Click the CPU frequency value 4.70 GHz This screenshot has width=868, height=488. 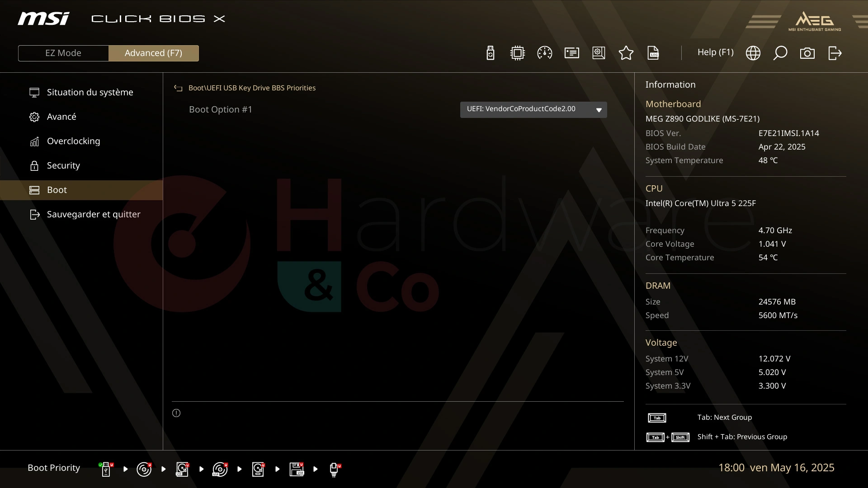point(775,230)
